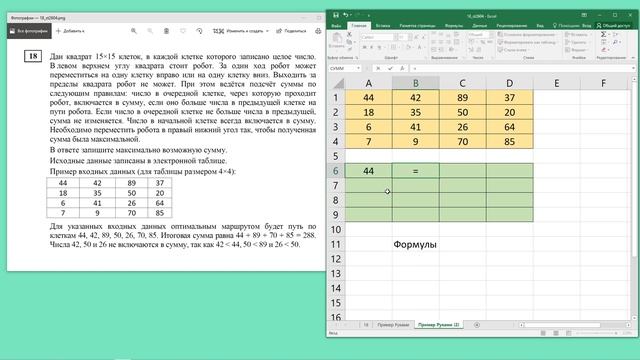Switch to the Формулы ribbon tab
Screen dimensions: 640x360
(454, 25)
